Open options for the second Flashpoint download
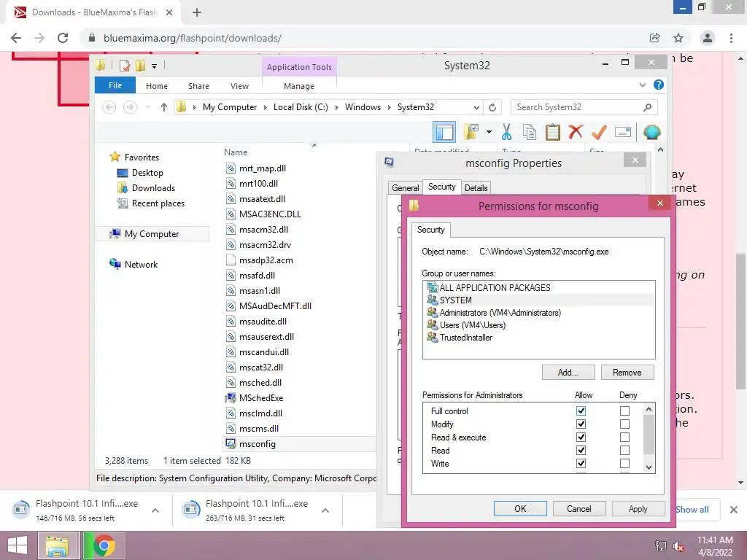This screenshot has width=747, height=560. click(325, 510)
